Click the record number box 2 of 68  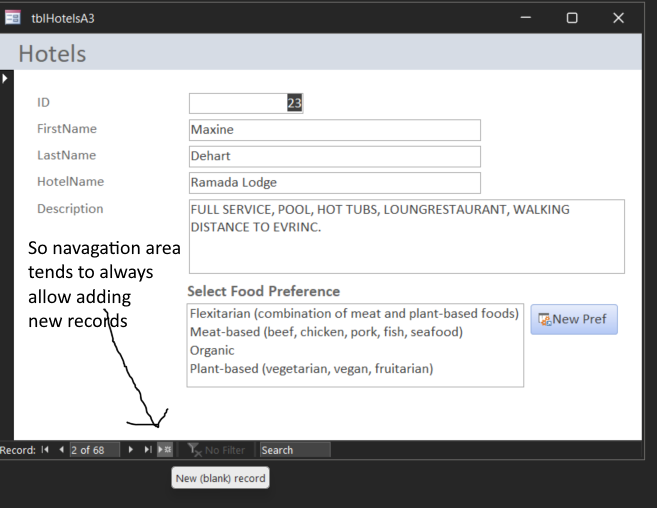(x=95, y=450)
